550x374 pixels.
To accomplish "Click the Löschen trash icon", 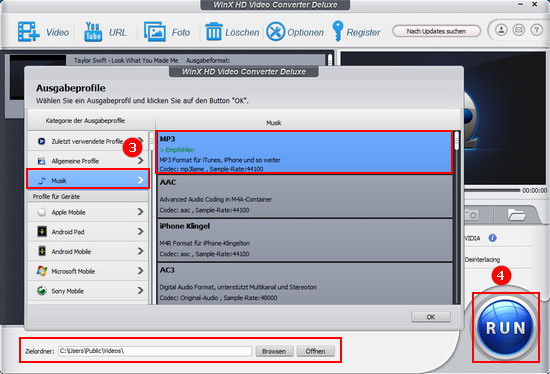I will pyautogui.click(x=213, y=32).
